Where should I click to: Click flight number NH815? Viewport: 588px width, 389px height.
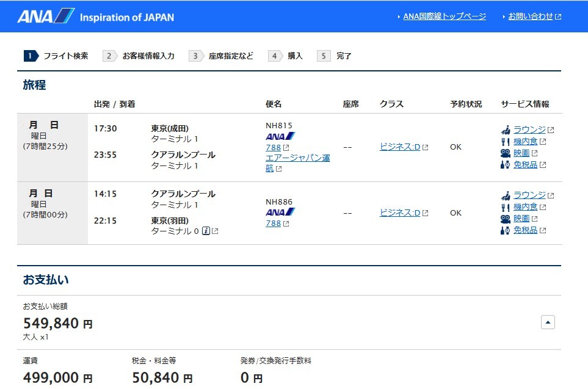(x=278, y=126)
